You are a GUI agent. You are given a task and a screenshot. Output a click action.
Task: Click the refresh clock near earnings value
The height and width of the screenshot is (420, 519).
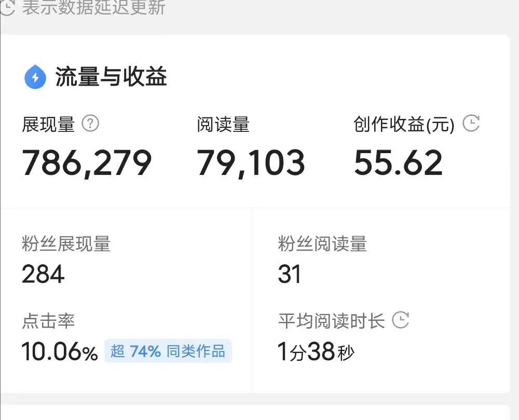coord(471,123)
